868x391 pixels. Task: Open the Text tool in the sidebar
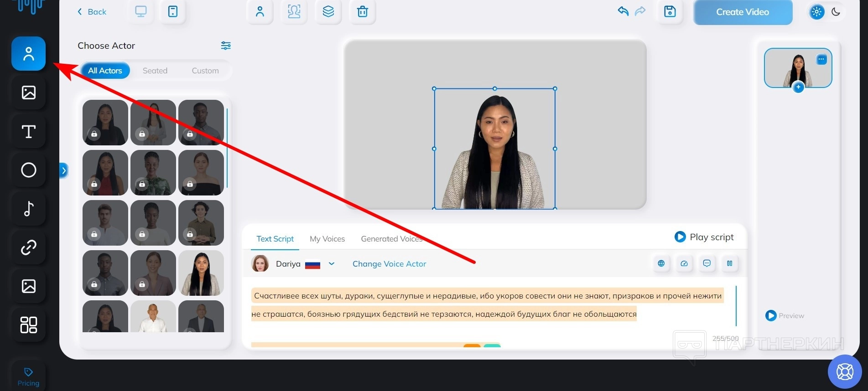tap(28, 132)
